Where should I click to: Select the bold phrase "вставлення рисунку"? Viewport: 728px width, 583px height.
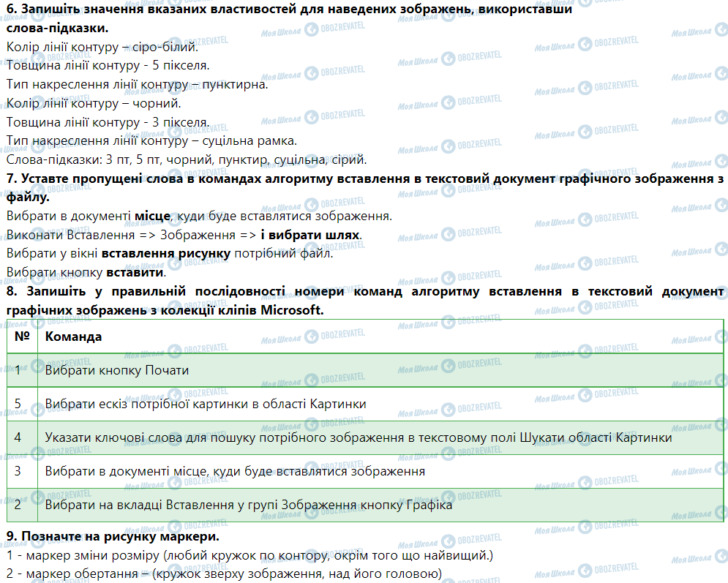(x=166, y=254)
